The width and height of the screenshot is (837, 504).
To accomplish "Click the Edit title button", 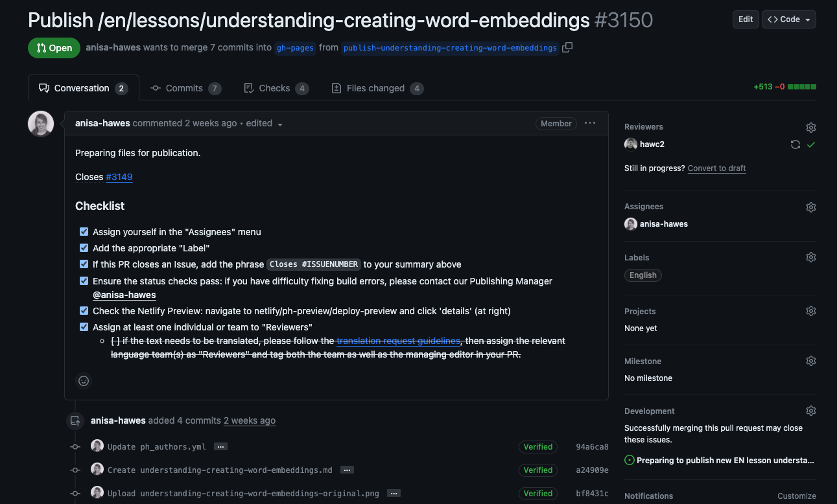I will pos(746,19).
